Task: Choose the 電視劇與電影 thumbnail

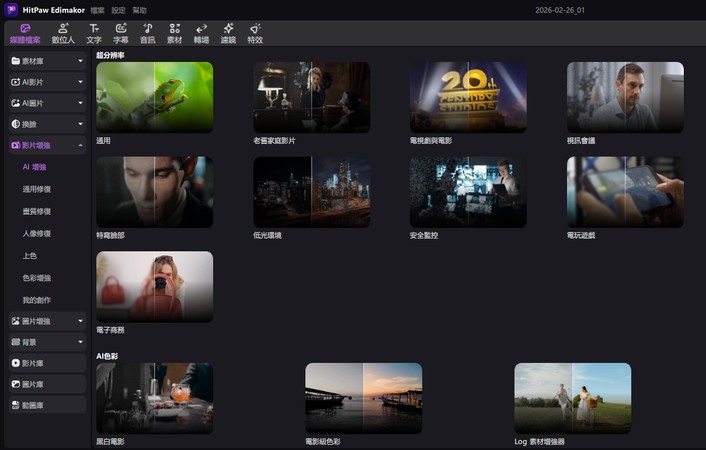Action: tap(468, 97)
